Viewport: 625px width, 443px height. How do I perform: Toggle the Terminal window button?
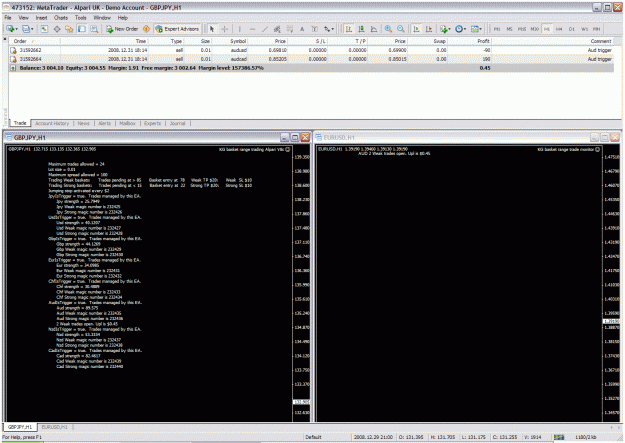[82, 29]
